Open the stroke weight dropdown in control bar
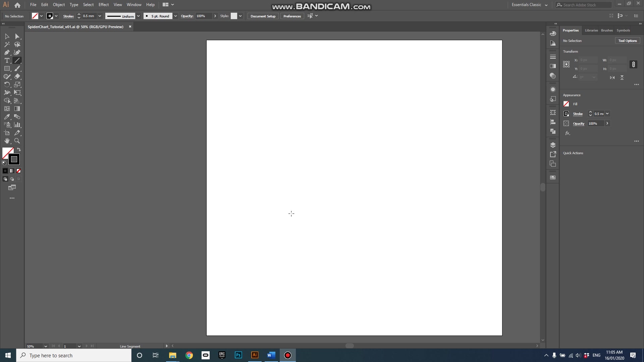The height and width of the screenshot is (362, 644). [x=100, y=16]
